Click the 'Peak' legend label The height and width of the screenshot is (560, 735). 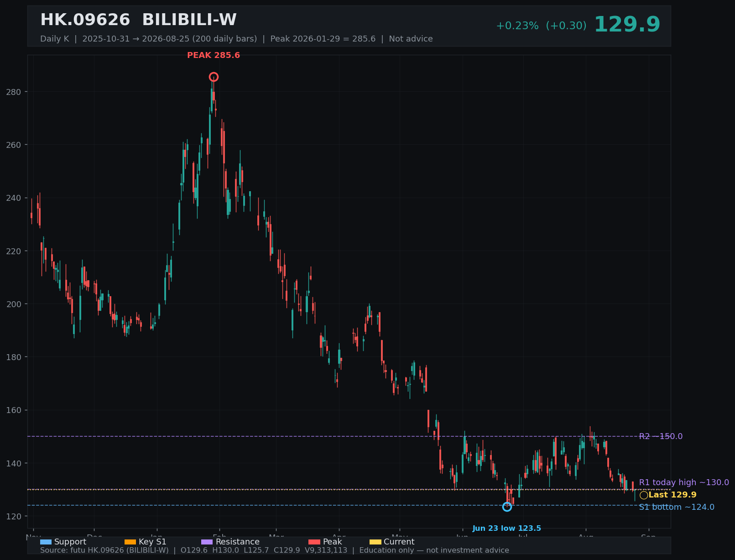click(333, 542)
